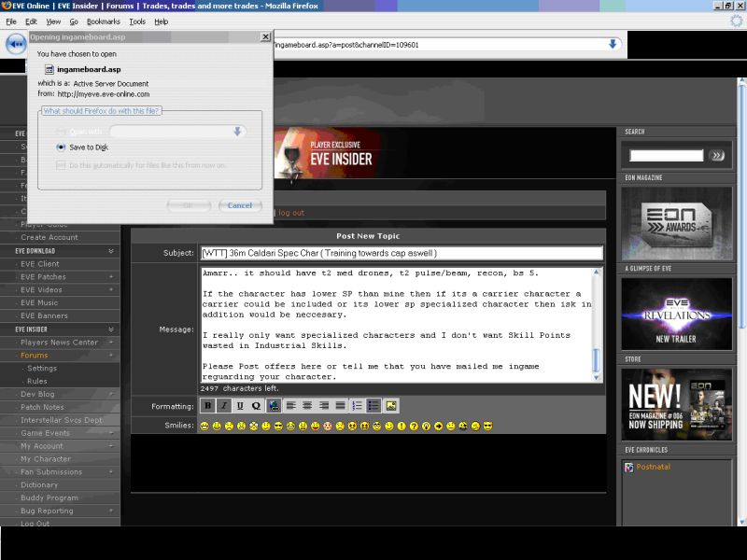
Task: Click the Firefox back arrow button
Action: [16, 44]
